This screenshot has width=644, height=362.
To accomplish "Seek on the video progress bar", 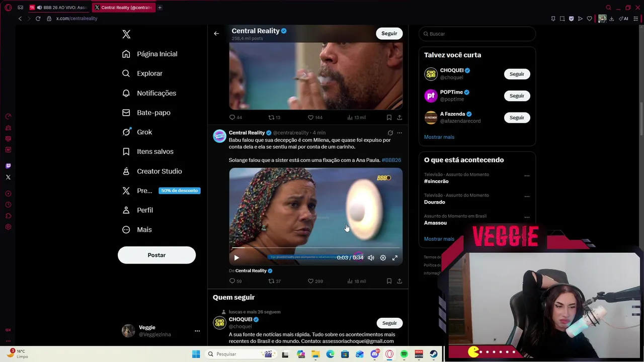I will [315, 248].
